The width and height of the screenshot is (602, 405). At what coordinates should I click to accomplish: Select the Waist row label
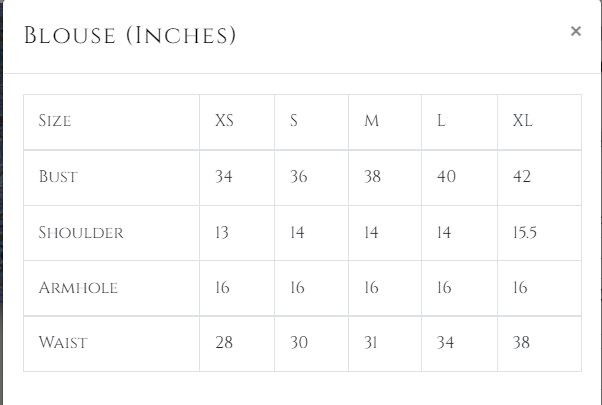click(x=63, y=343)
